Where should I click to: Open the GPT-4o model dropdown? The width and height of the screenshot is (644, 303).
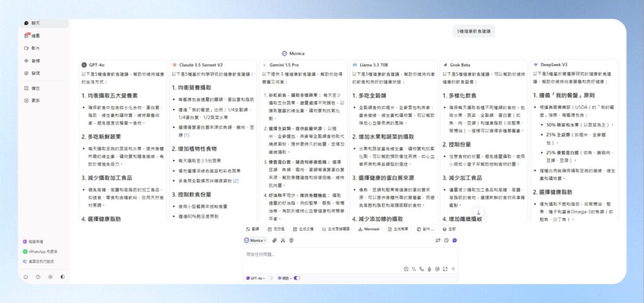tap(256, 278)
